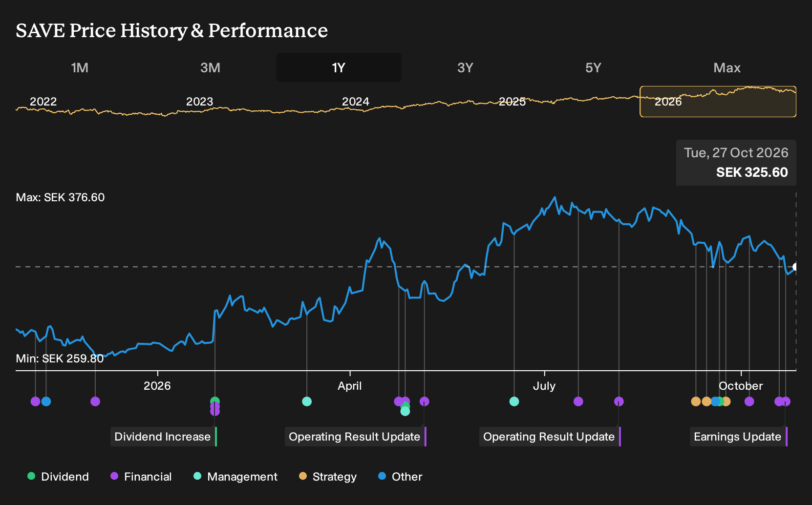Image resolution: width=812 pixels, height=505 pixels.
Task: Click the SEK 325.60 price tooltip
Action: (x=736, y=163)
